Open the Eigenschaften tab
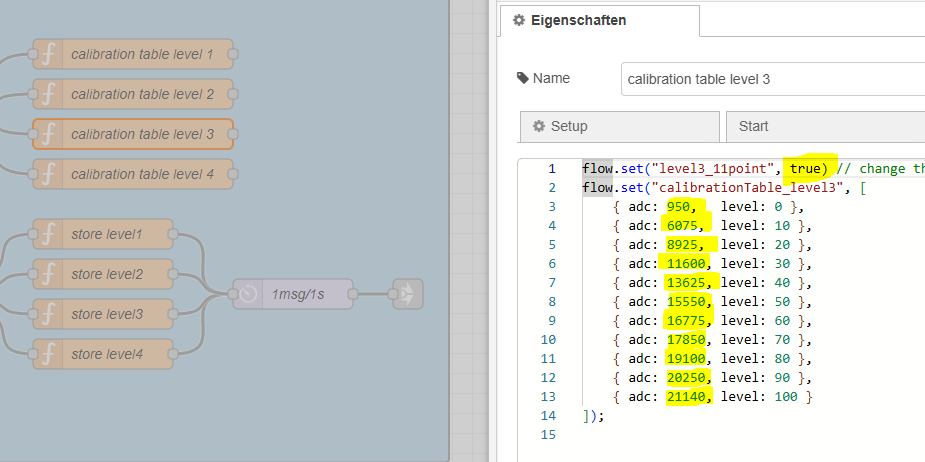 (600, 21)
